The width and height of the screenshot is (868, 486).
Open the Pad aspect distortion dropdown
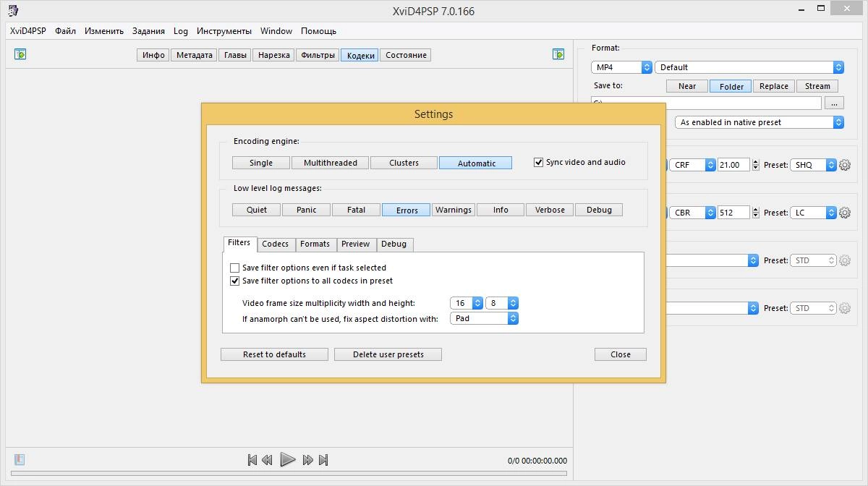click(485, 318)
